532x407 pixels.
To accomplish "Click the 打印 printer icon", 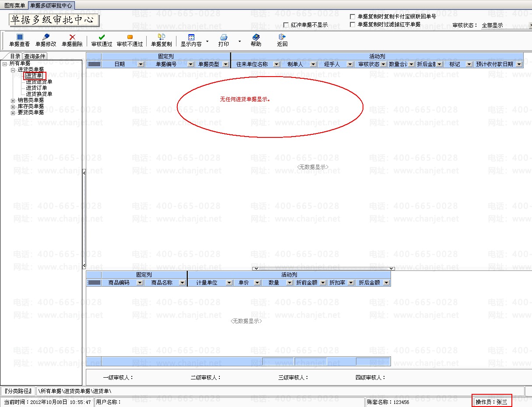I will (x=223, y=38).
